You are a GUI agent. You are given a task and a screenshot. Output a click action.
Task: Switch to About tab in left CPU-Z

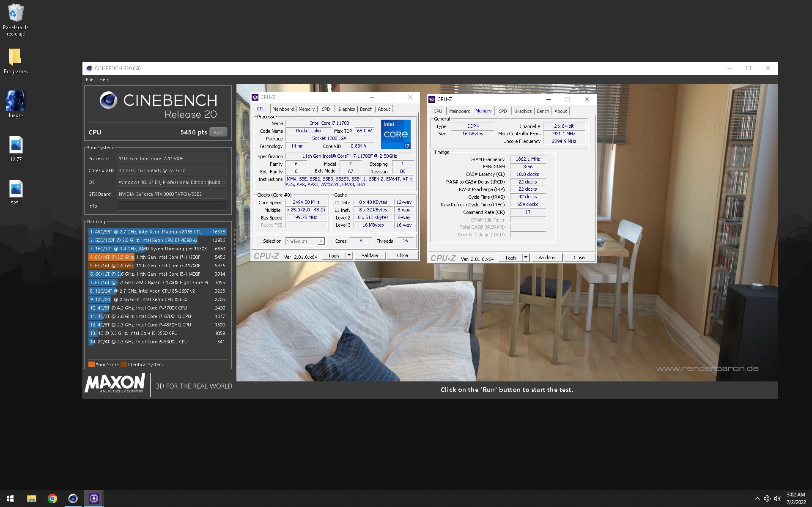pyautogui.click(x=384, y=109)
